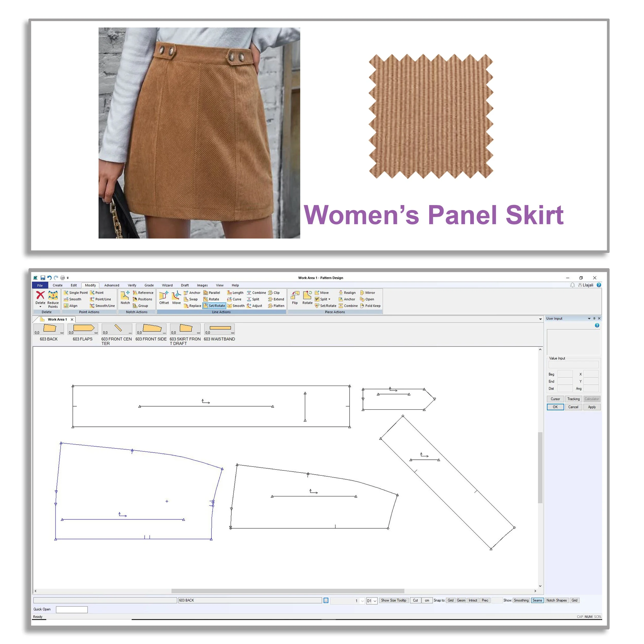Screen dimensions: 644x644
Task: Click the browse ellipsis button beside 603 BACK
Action: click(326, 601)
